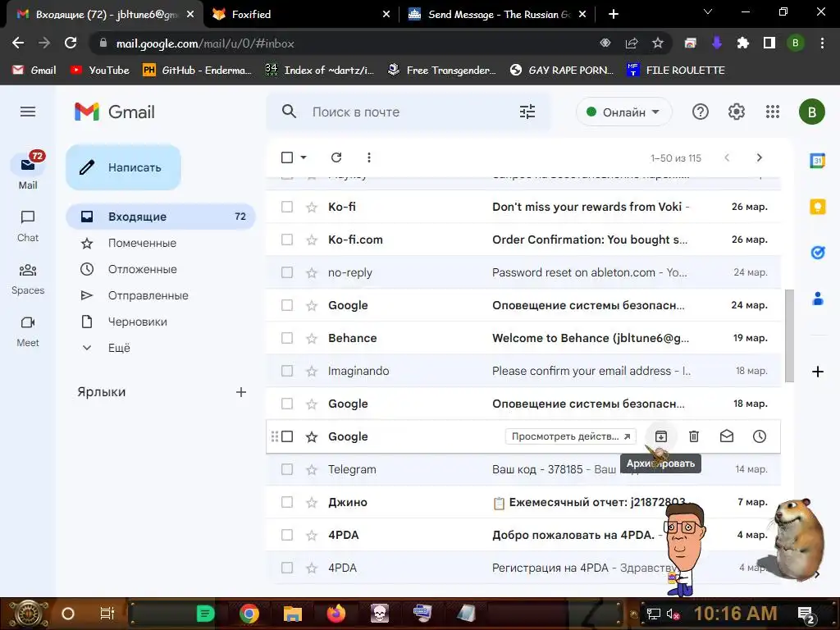Viewport: 840px width, 630px height.
Task: Select the Джино email checkbox
Action: point(287,502)
